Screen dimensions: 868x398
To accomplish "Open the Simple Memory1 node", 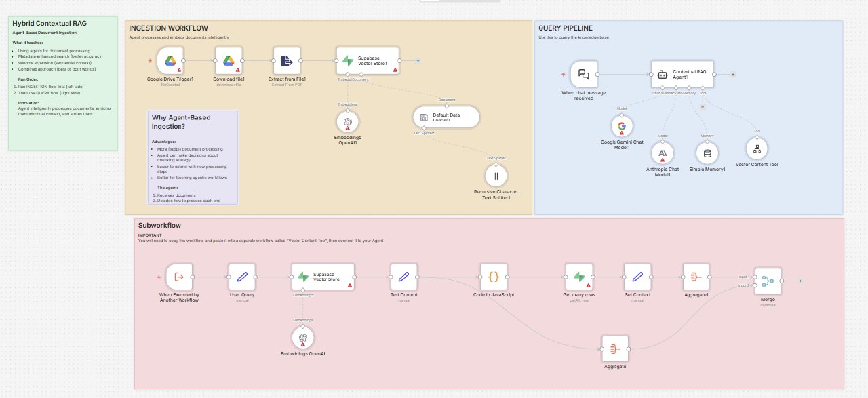I will pyautogui.click(x=706, y=154).
